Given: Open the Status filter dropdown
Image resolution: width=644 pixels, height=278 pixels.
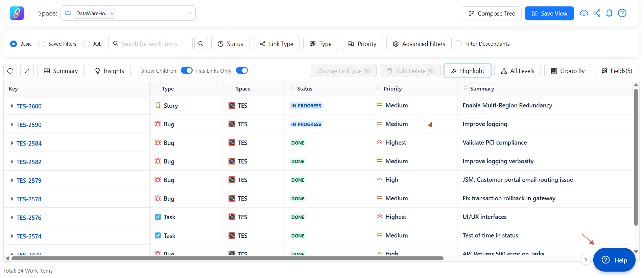Looking at the screenshot, I should [230, 44].
